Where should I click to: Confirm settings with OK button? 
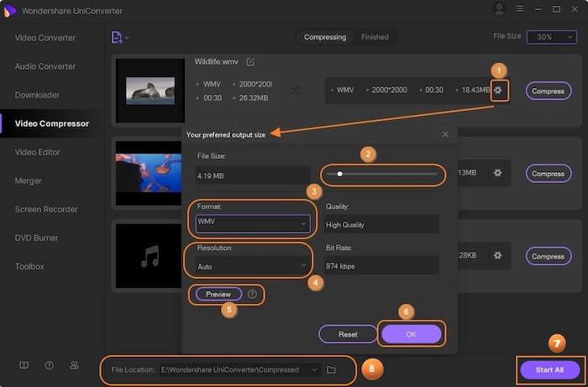(x=411, y=334)
